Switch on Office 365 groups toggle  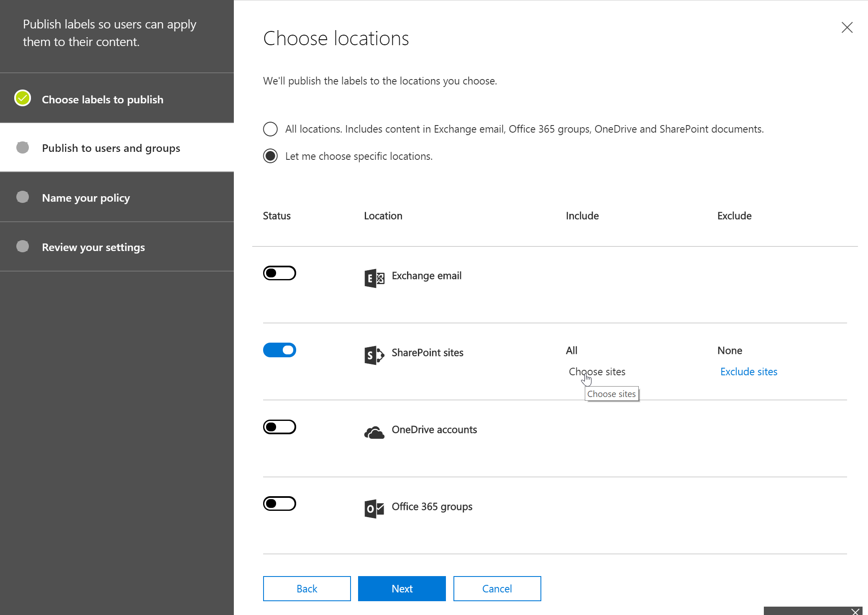pyautogui.click(x=279, y=504)
